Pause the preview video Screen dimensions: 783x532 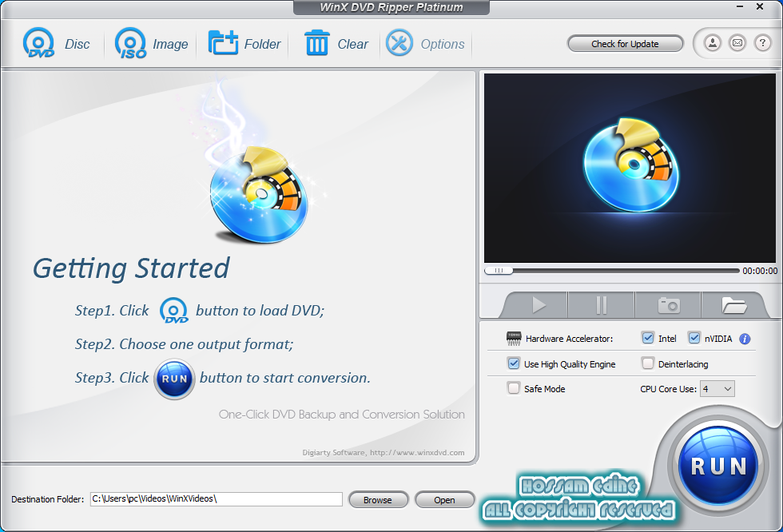click(601, 305)
